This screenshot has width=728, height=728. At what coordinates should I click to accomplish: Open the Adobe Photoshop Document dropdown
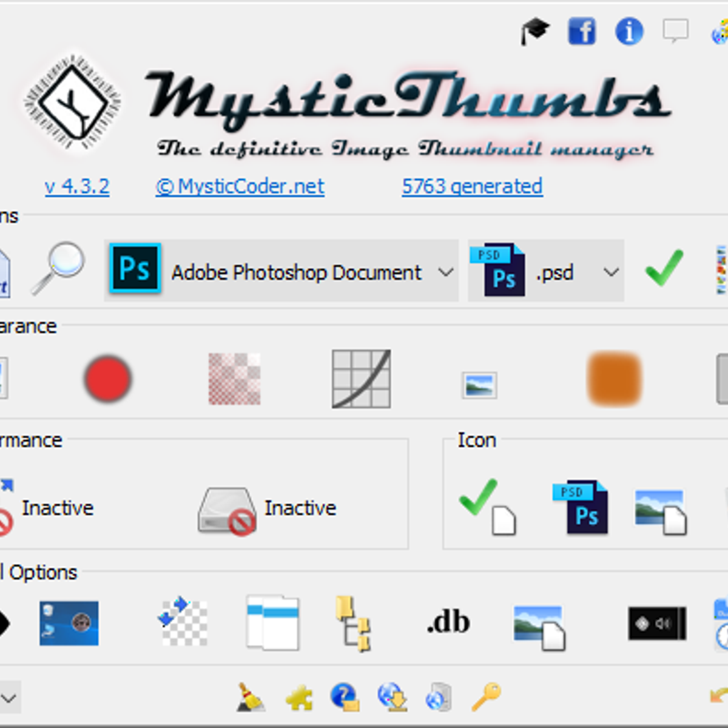click(281, 271)
